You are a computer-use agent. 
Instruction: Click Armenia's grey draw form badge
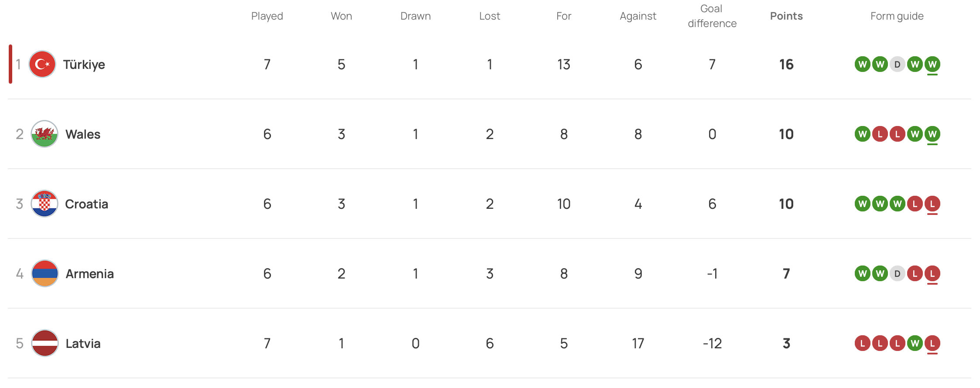897,274
